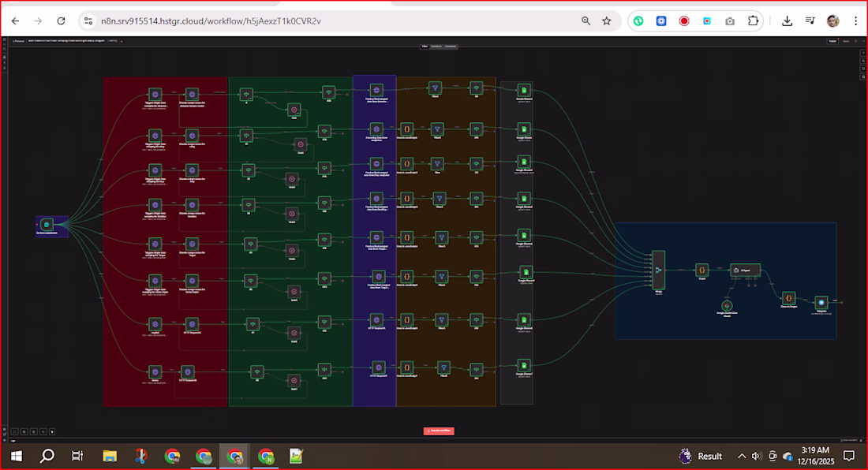
Task: Open the On form submission trigger node
Action: (x=47, y=225)
